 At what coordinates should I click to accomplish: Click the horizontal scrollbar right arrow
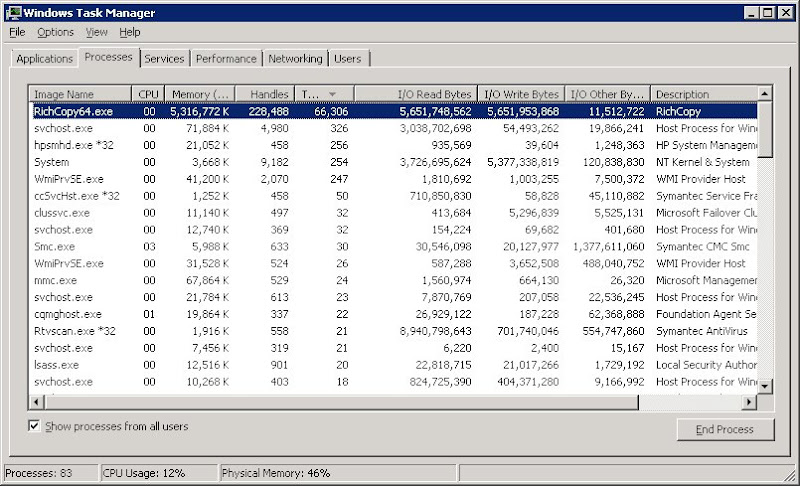748,402
